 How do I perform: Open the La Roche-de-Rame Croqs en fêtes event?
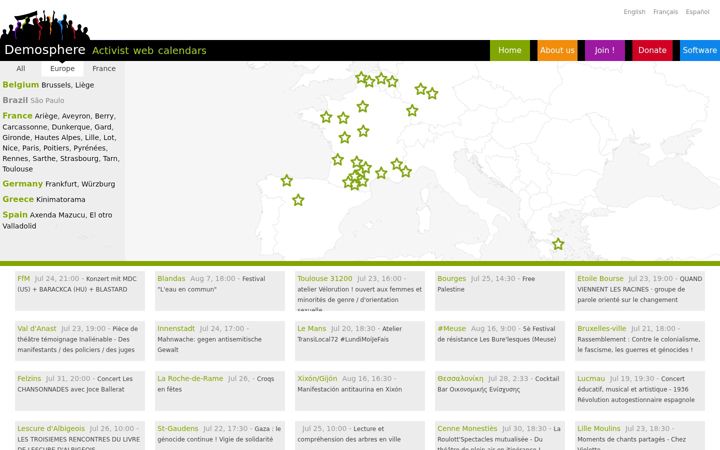[219, 391]
